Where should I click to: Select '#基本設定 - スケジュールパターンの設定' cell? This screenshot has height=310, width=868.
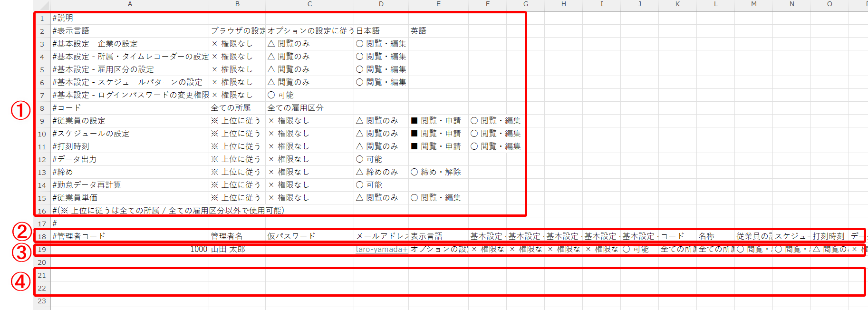[x=130, y=82]
